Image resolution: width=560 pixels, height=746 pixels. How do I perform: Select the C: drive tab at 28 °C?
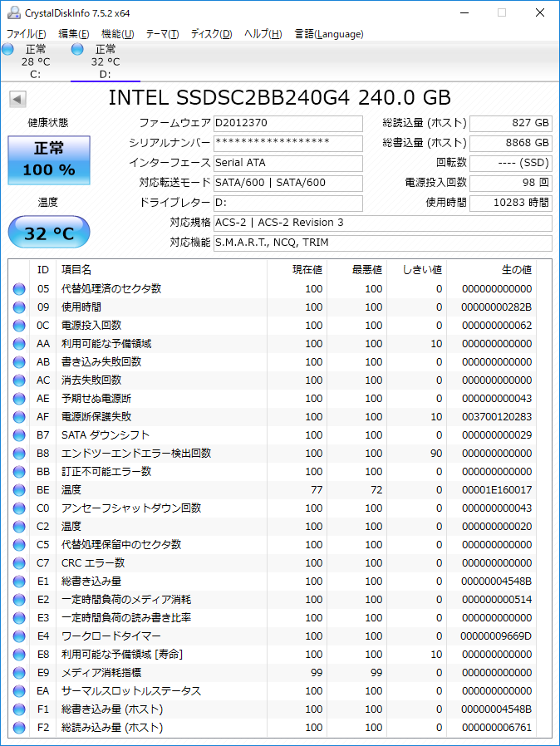(35, 61)
